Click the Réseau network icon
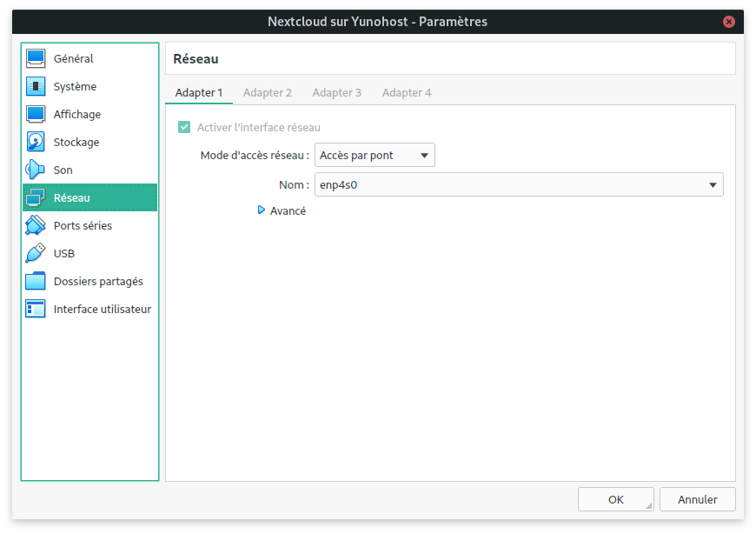This screenshot has height=534, width=756. (x=36, y=197)
